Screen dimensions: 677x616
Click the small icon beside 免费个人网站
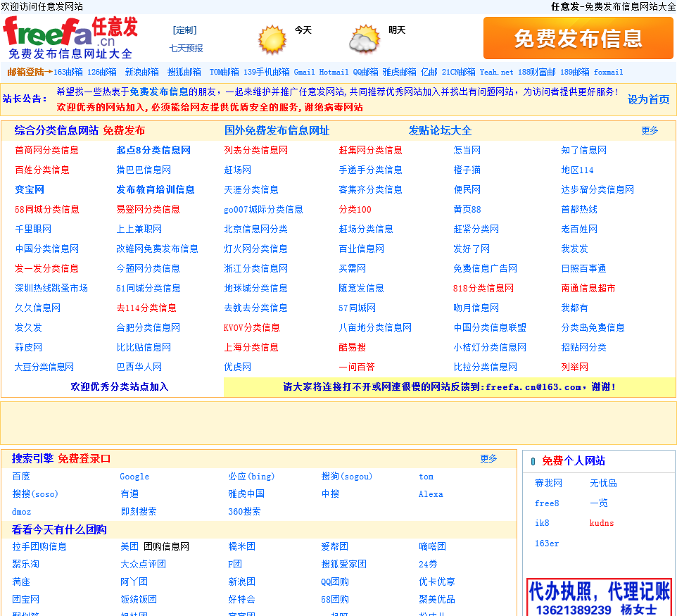point(533,461)
